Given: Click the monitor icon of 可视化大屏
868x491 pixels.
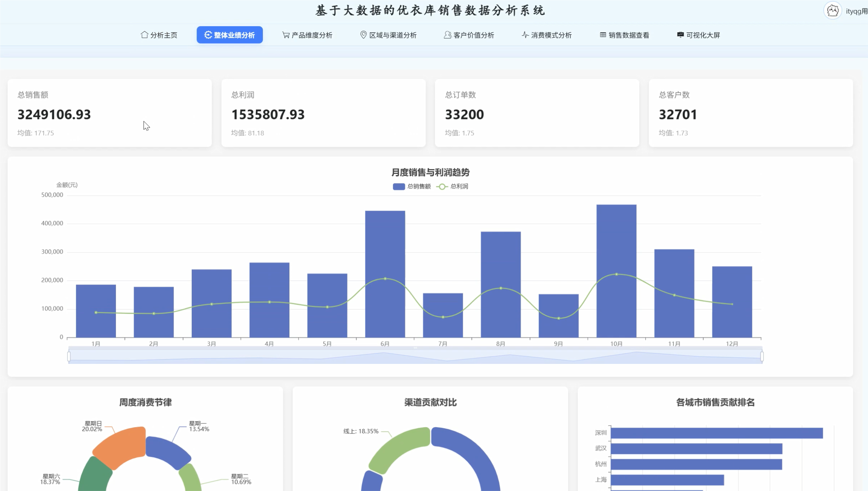Looking at the screenshot, I should 680,35.
